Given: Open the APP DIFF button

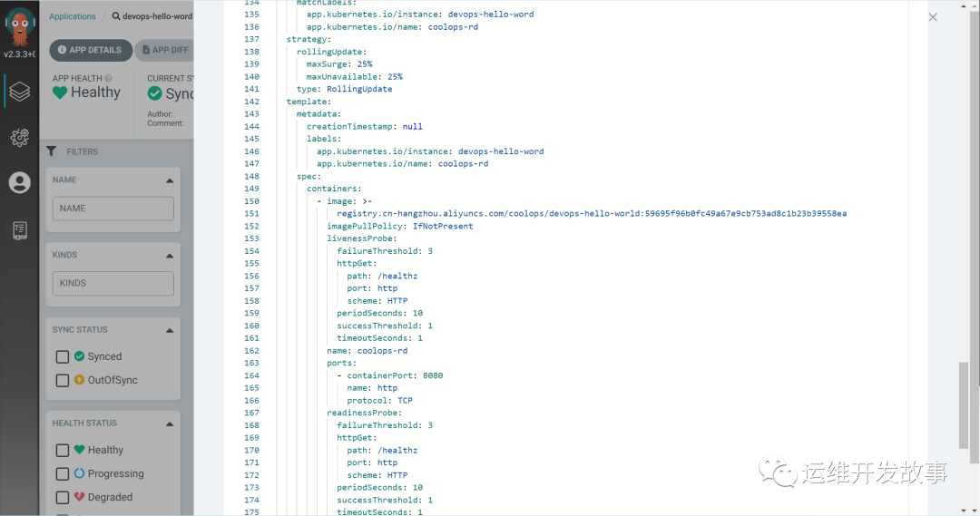Looking at the screenshot, I should (165, 50).
